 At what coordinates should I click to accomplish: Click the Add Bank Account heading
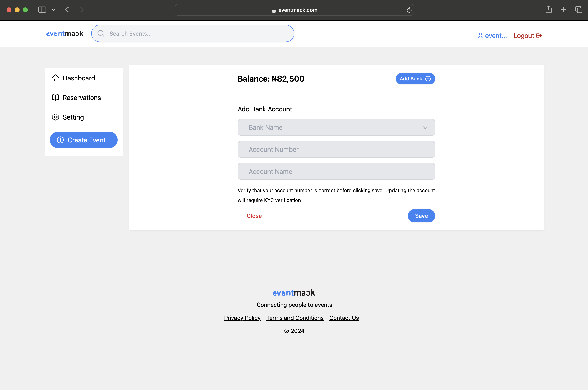point(264,109)
